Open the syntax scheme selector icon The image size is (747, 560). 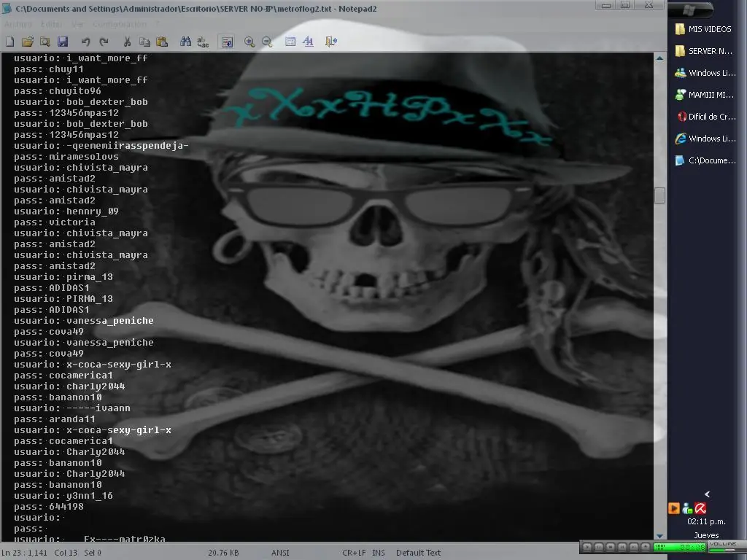[x=290, y=42]
